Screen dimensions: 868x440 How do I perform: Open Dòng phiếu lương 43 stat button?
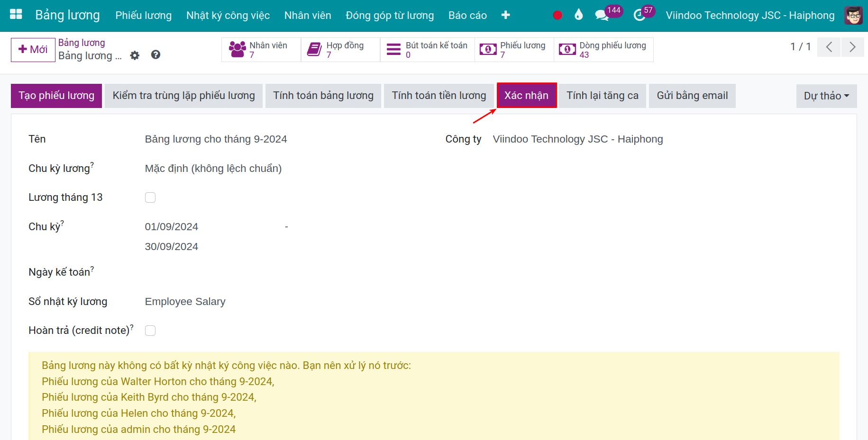point(603,50)
